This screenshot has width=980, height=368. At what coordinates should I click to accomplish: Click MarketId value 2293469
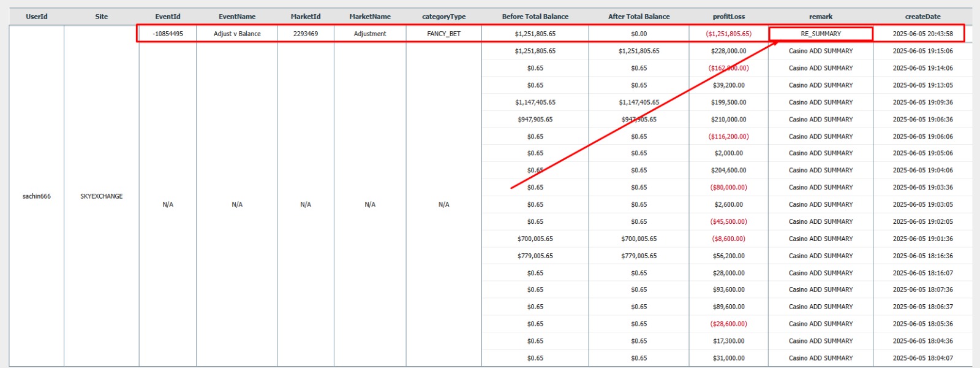click(x=305, y=34)
